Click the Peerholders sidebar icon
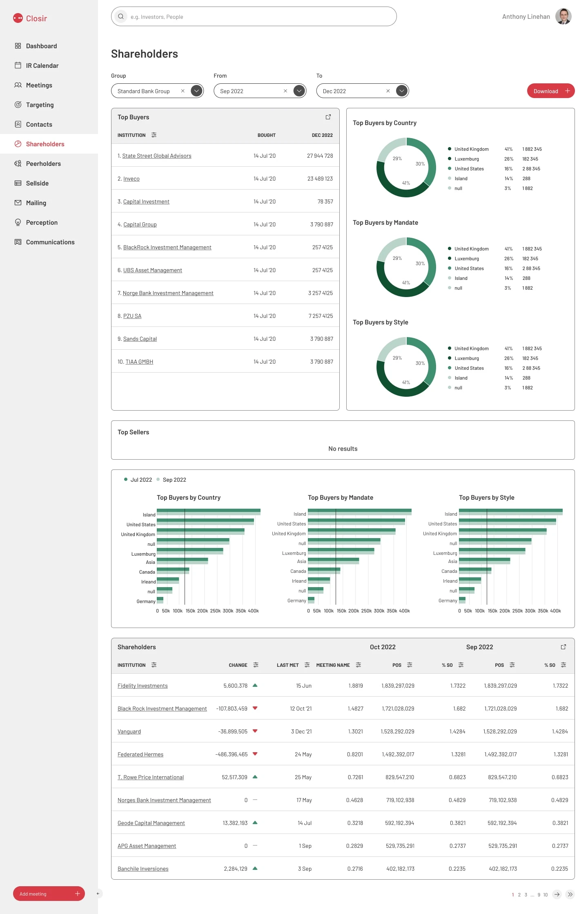588x914 pixels. pyautogui.click(x=18, y=163)
